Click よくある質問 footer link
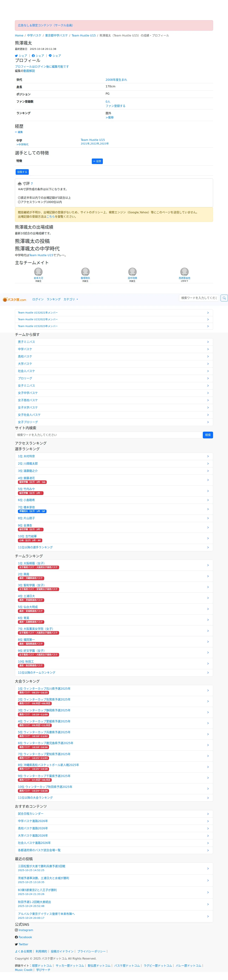 point(23,952)
